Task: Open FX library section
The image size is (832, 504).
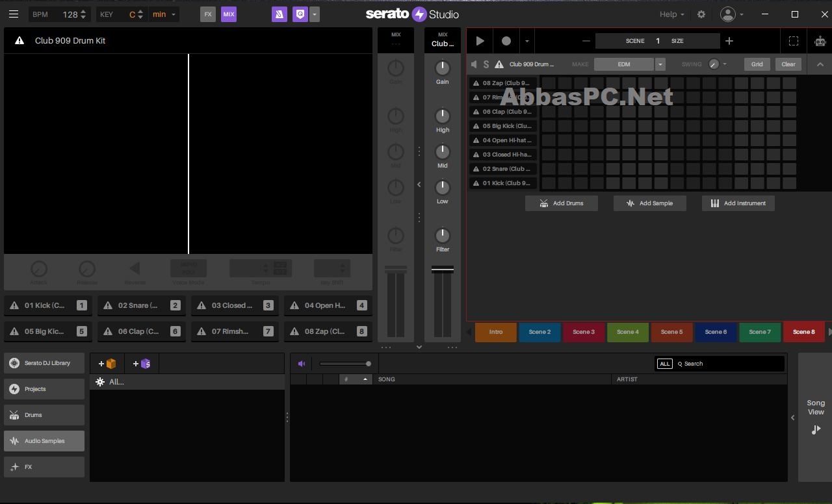Action: click(x=44, y=467)
